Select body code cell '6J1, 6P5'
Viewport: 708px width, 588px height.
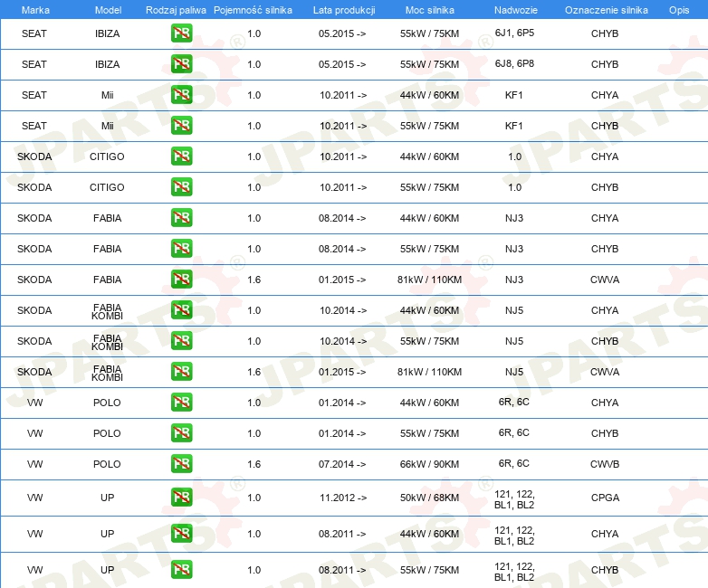514,33
